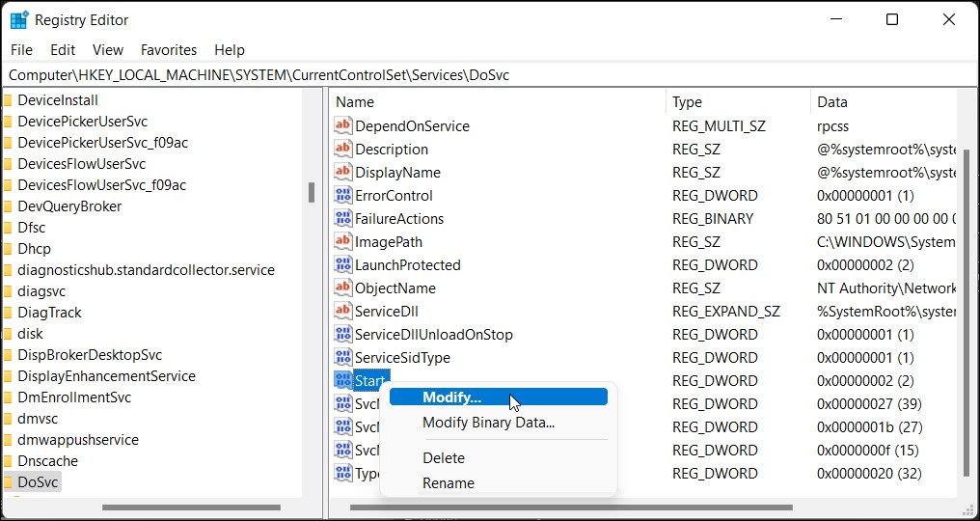The width and height of the screenshot is (980, 521).
Task: Click the DiagTrack folder icon
Action: coord(8,312)
